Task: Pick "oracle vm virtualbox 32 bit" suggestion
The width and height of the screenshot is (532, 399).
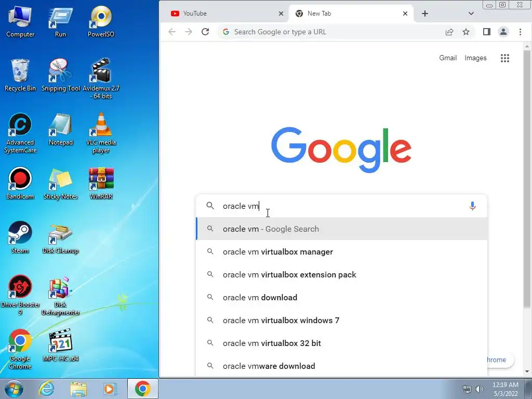Action: tap(342, 343)
